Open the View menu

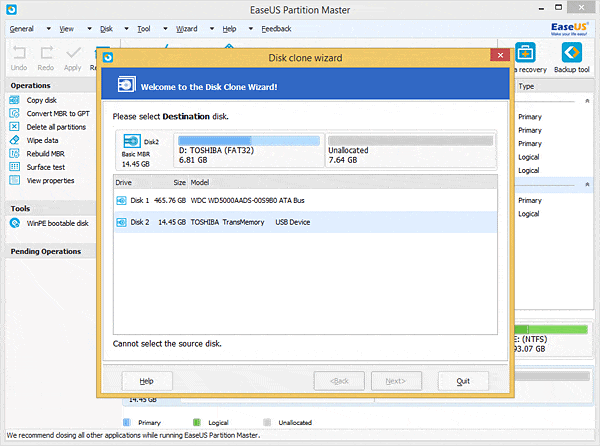[x=67, y=29]
